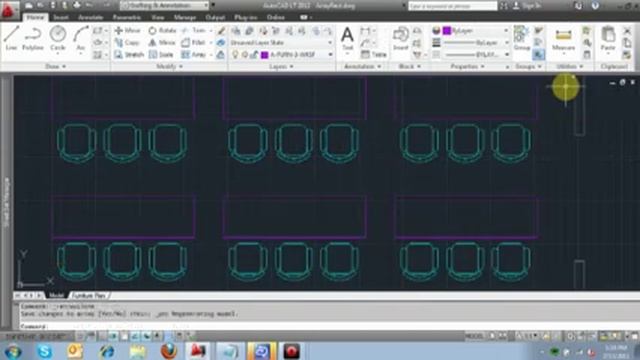This screenshot has height=360, width=640.
Task: Open the file folder taskbar icon
Action: click(x=138, y=351)
